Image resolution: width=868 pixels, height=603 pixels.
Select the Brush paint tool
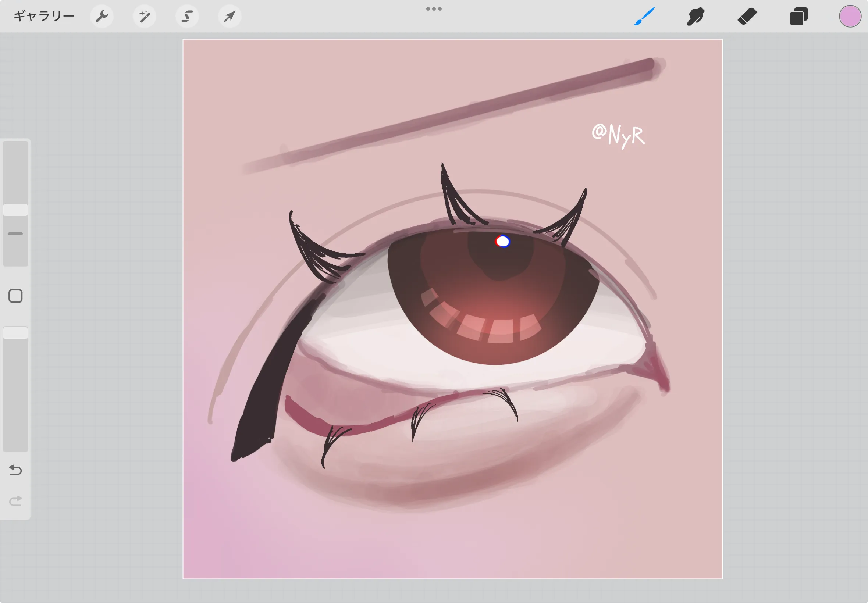[x=644, y=16]
